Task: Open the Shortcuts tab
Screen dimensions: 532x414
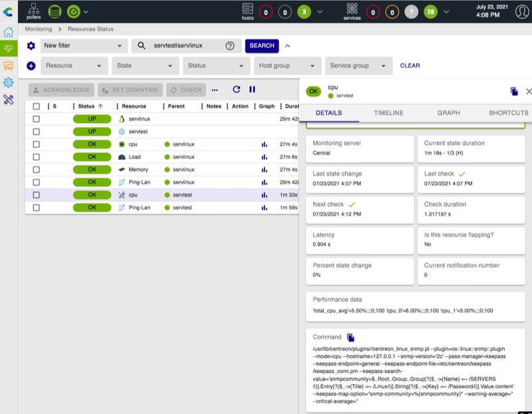Action: pyautogui.click(x=508, y=113)
